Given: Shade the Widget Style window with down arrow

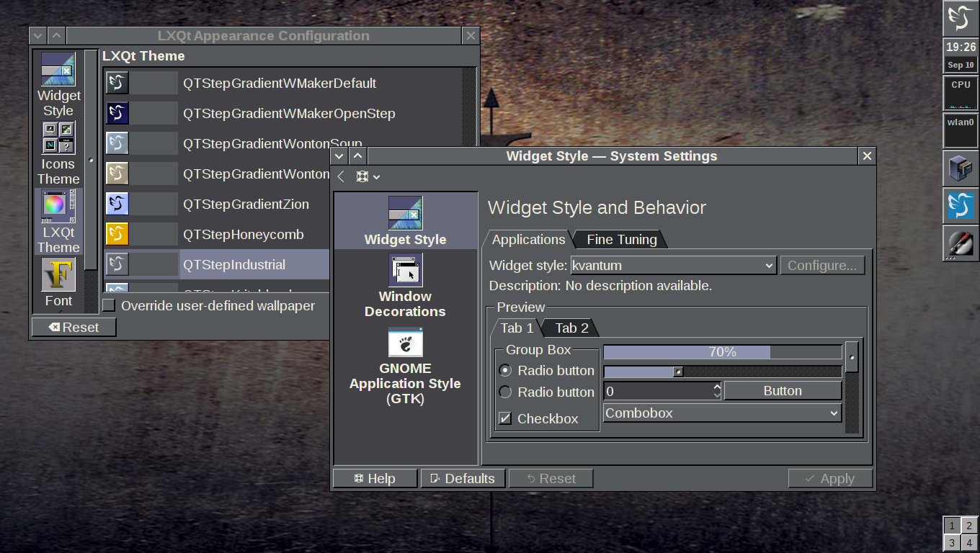Looking at the screenshot, I should 339,156.
